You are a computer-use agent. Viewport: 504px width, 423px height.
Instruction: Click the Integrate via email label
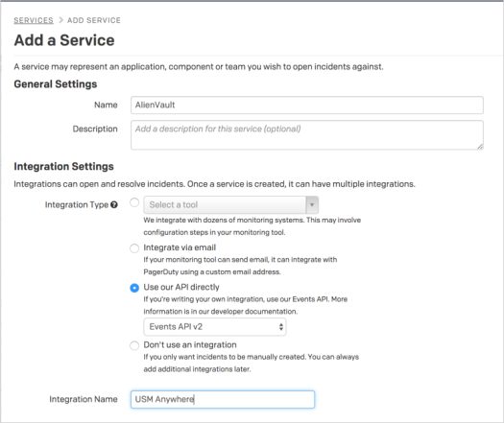click(x=180, y=247)
